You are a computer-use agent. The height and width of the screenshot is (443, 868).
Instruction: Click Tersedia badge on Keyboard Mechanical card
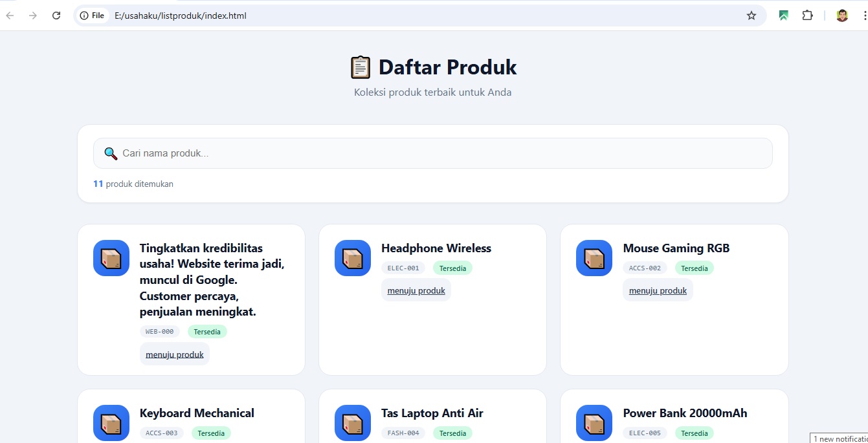pyautogui.click(x=211, y=433)
